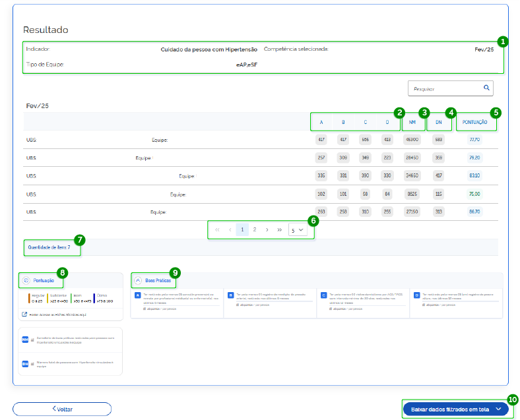Go to page 2 of results
Image resolution: width=520 pixels, height=420 pixels.
[x=255, y=229]
